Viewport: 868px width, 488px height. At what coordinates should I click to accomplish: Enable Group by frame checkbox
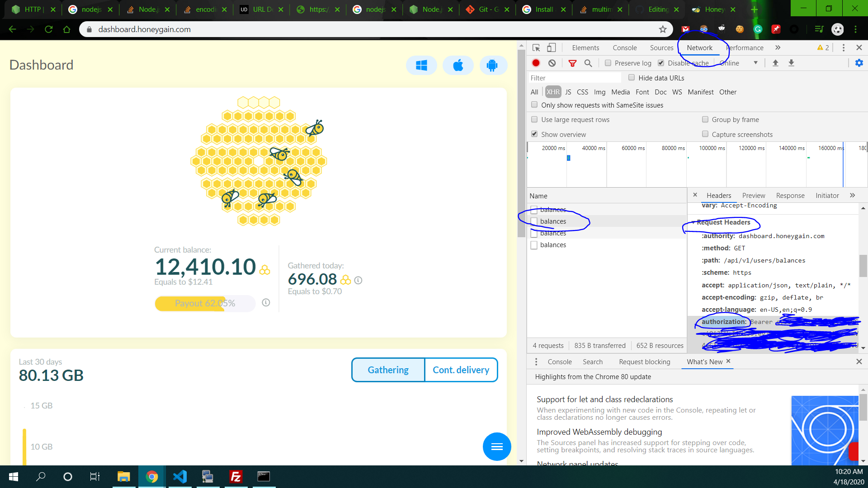pyautogui.click(x=705, y=119)
